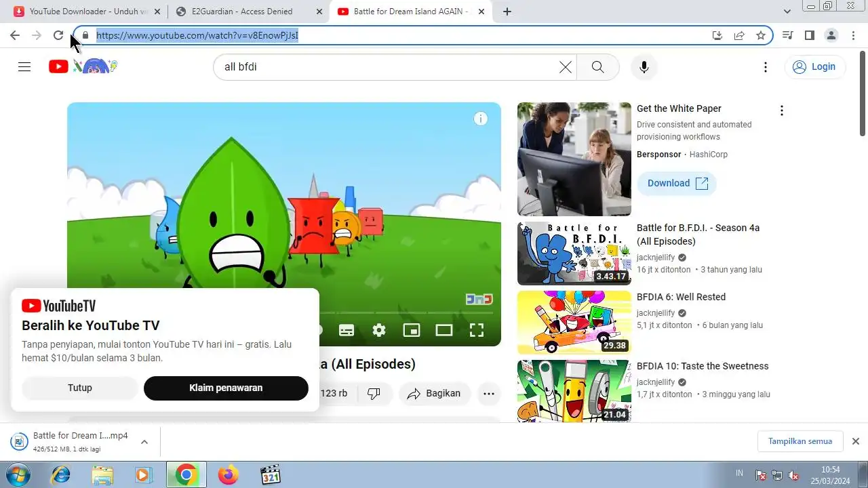Bookmark this page with the star
This screenshot has width=868, height=488.
(x=761, y=35)
